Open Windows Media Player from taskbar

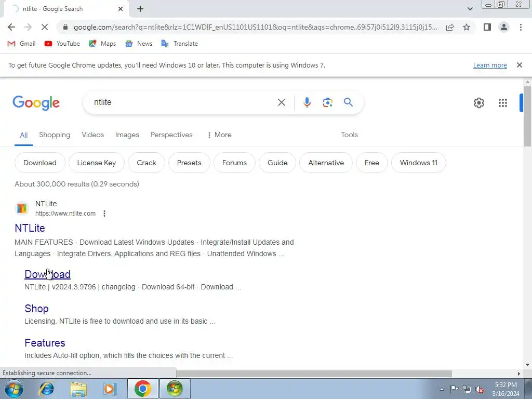tap(109, 389)
